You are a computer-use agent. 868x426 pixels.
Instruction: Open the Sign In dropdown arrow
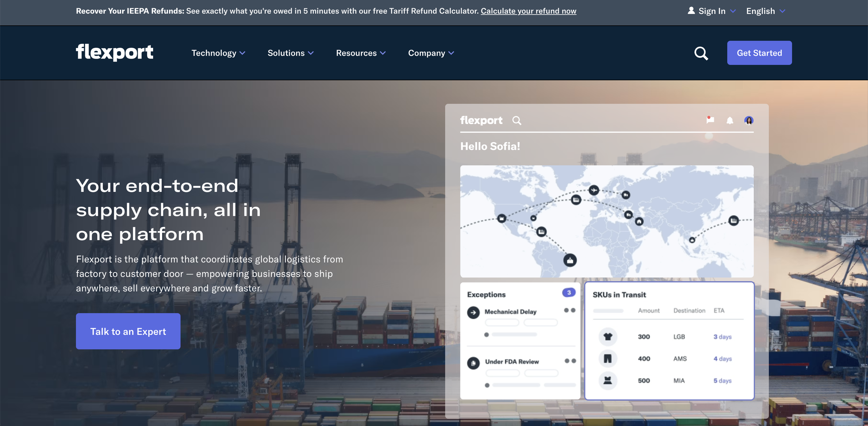tap(733, 11)
